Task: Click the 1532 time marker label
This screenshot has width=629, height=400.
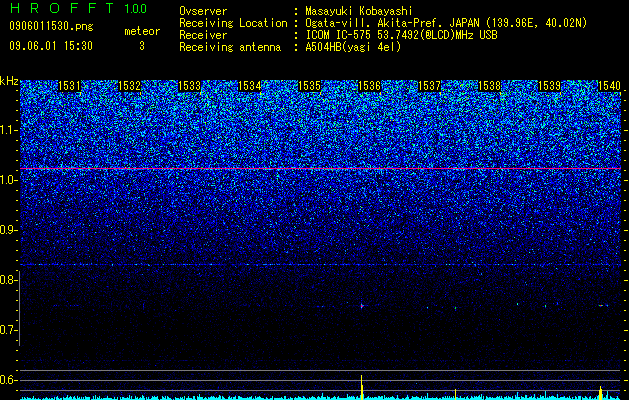Action: pyautogui.click(x=130, y=86)
